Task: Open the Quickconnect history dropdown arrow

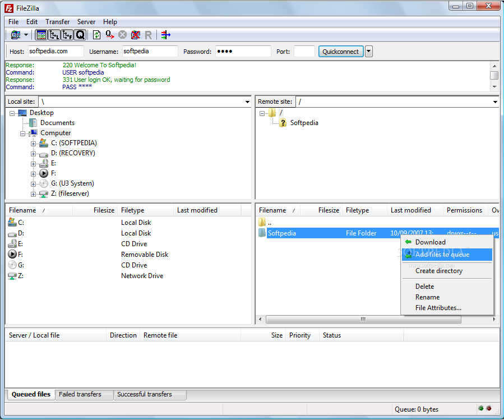Action: click(x=369, y=52)
